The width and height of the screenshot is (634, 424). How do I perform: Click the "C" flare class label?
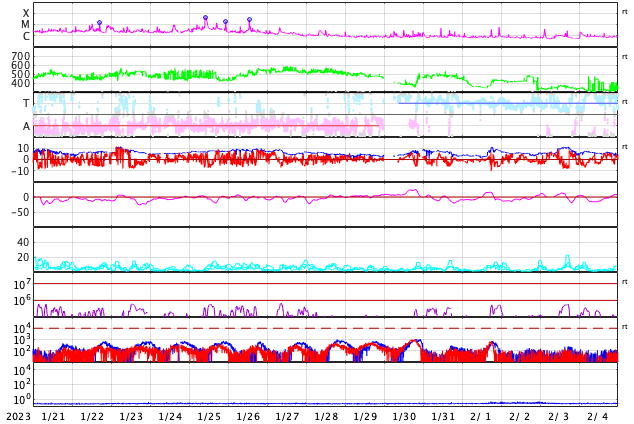(x=26, y=36)
